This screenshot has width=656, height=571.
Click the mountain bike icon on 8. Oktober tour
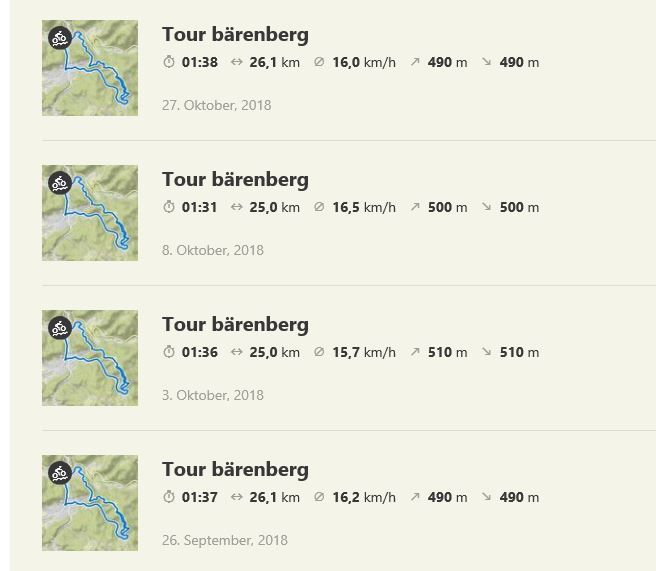tap(60, 183)
